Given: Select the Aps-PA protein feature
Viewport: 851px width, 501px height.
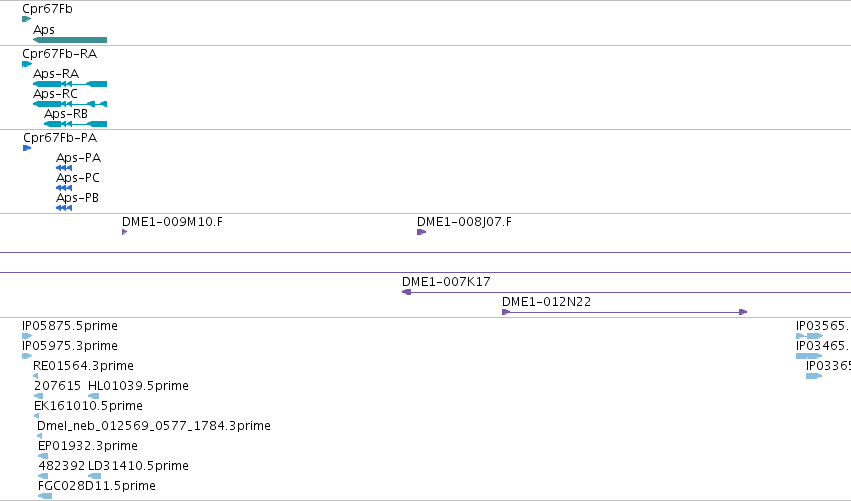Looking at the screenshot, I should pos(64,168).
